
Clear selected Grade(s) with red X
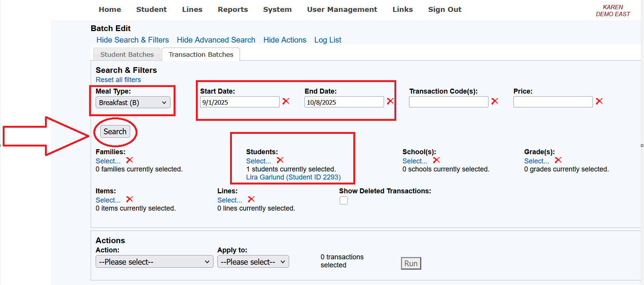[x=558, y=160]
